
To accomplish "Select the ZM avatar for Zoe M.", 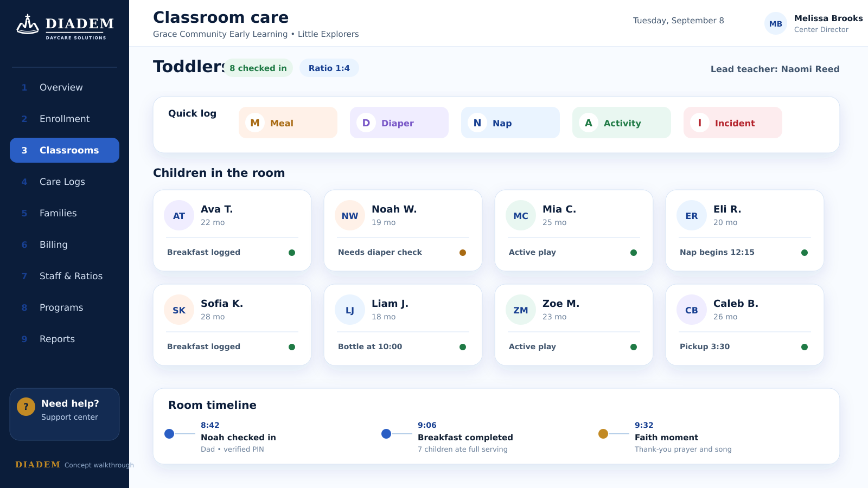I will 521,310.
